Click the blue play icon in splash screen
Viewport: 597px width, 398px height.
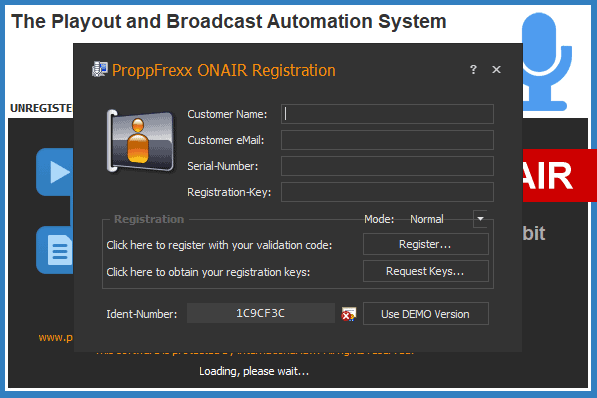[x=55, y=172]
